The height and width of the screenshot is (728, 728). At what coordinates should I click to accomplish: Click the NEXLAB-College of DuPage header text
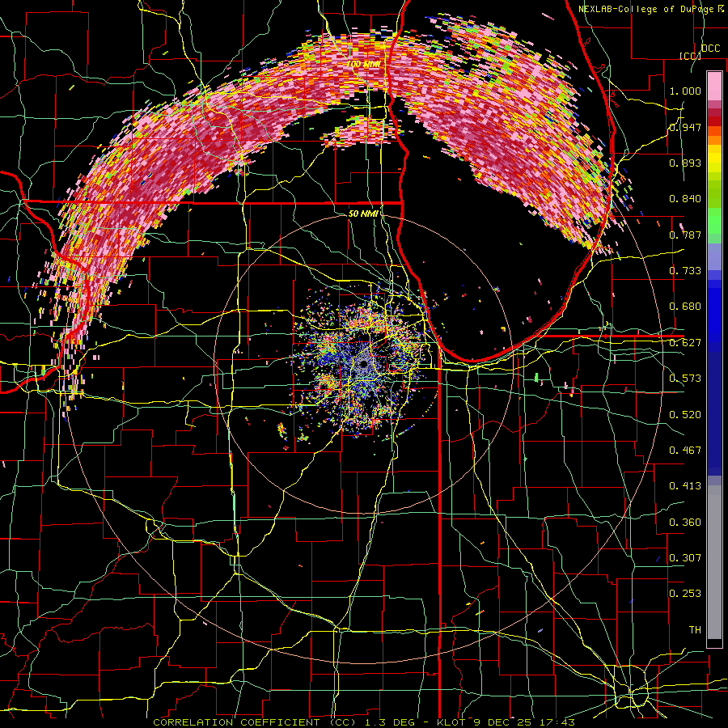651,9
